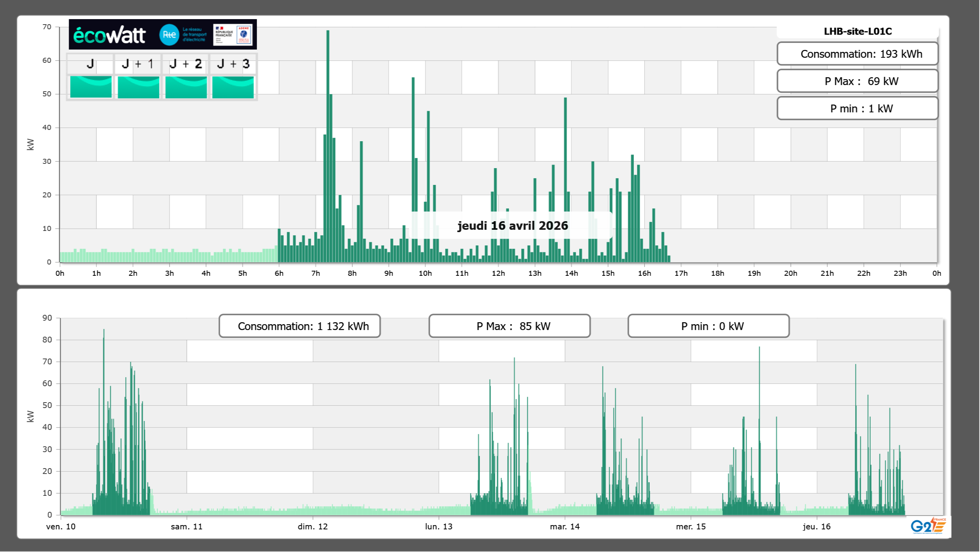Screen dimensions: 980x552
Task: Click the République Française ADEME badge
Action: tap(233, 35)
